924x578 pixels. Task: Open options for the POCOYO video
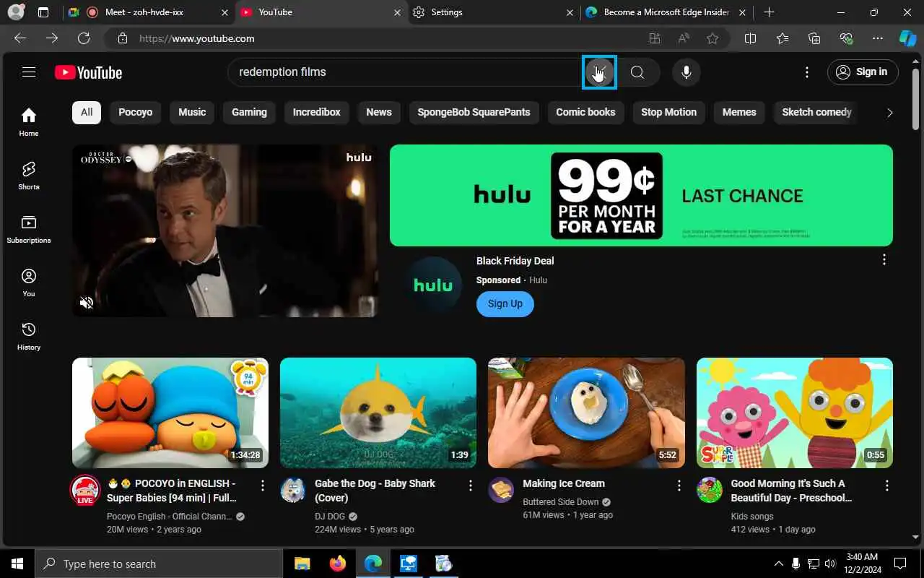click(x=263, y=486)
